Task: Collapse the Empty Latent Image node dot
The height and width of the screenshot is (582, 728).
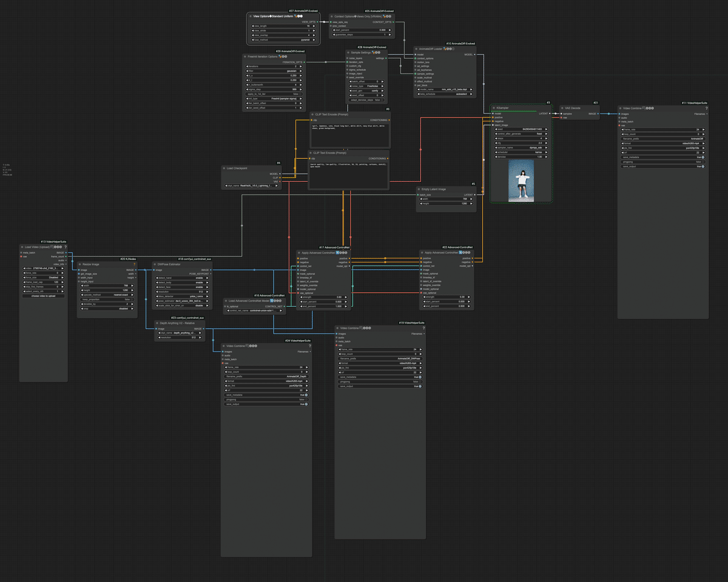Action: (420, 189)
